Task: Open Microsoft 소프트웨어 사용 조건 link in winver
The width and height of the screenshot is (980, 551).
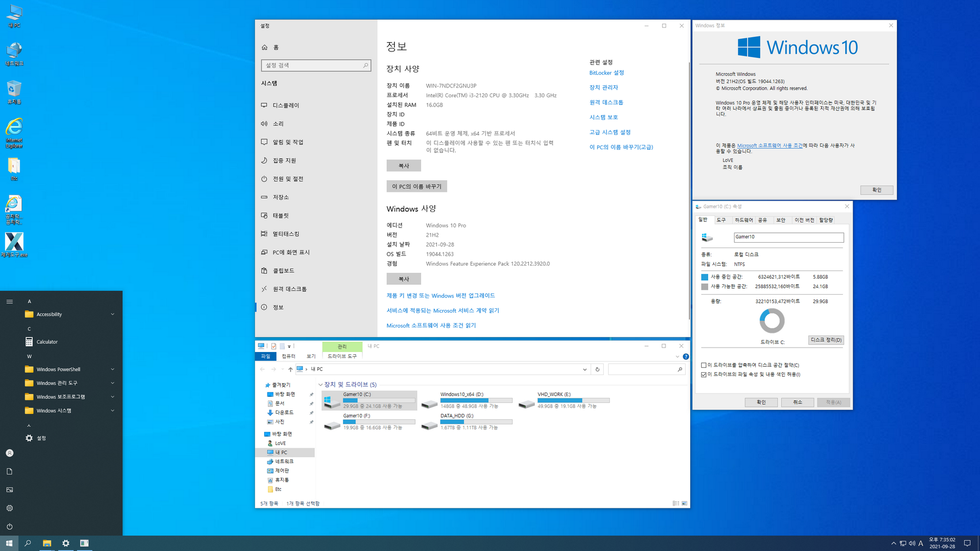Action: pyautogui.click(x=769, y=145)
